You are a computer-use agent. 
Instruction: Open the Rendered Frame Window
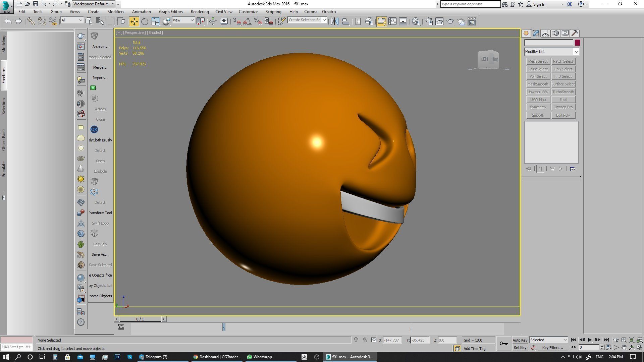(439, 21)
